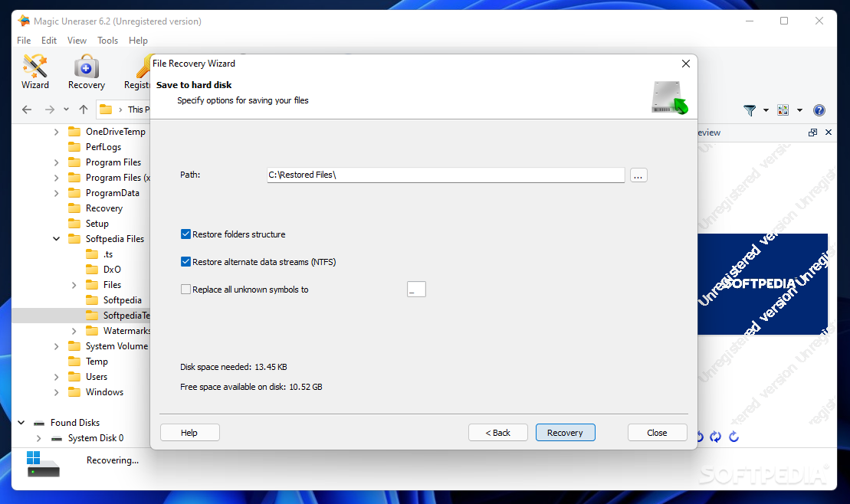Select the DxO folder

(x=112, y=270)
